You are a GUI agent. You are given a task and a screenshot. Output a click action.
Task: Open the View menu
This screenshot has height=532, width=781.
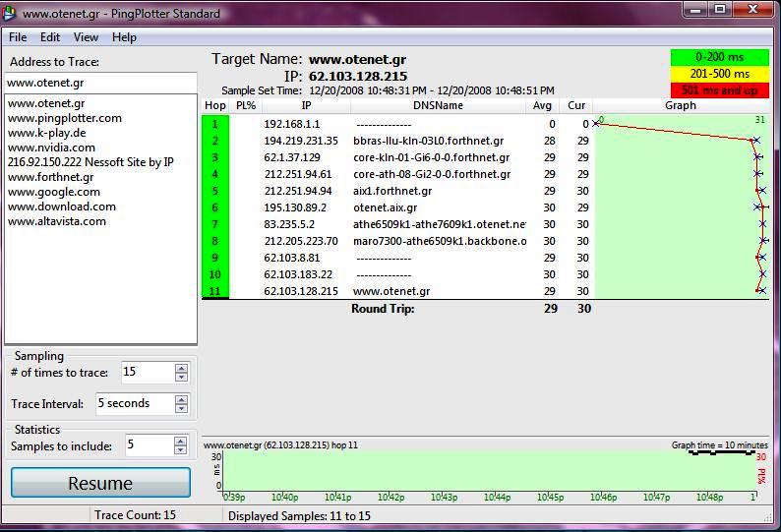tap(86, 37)
